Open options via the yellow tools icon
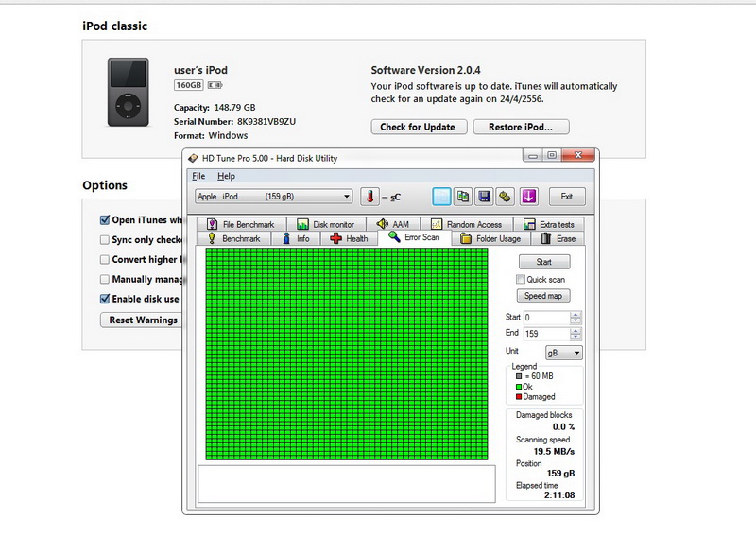756x537 pixels. click(505, 197)
